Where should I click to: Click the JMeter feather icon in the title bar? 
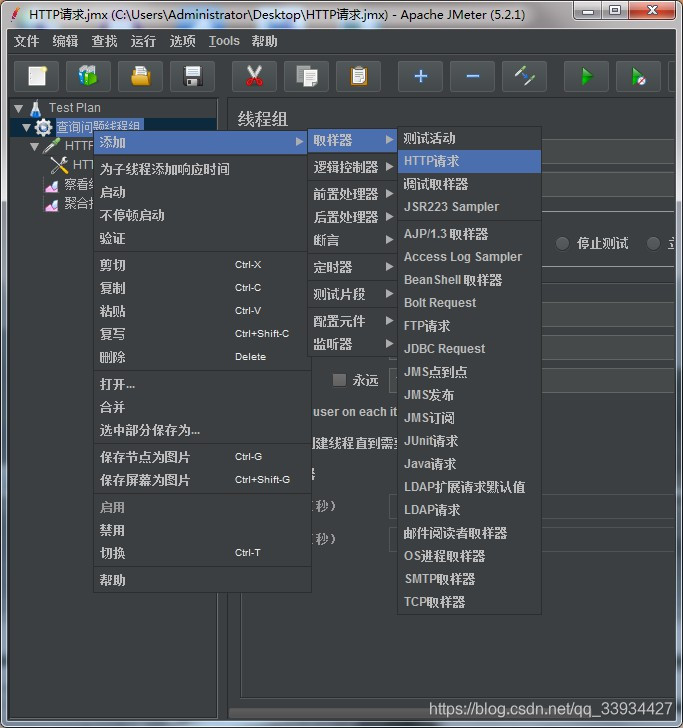16,14
